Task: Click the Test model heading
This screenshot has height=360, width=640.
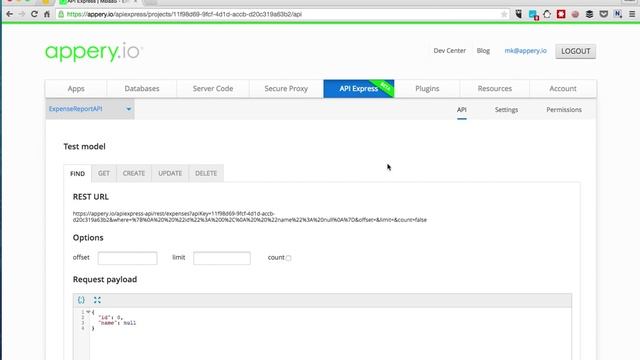Action: click(84, 147)
